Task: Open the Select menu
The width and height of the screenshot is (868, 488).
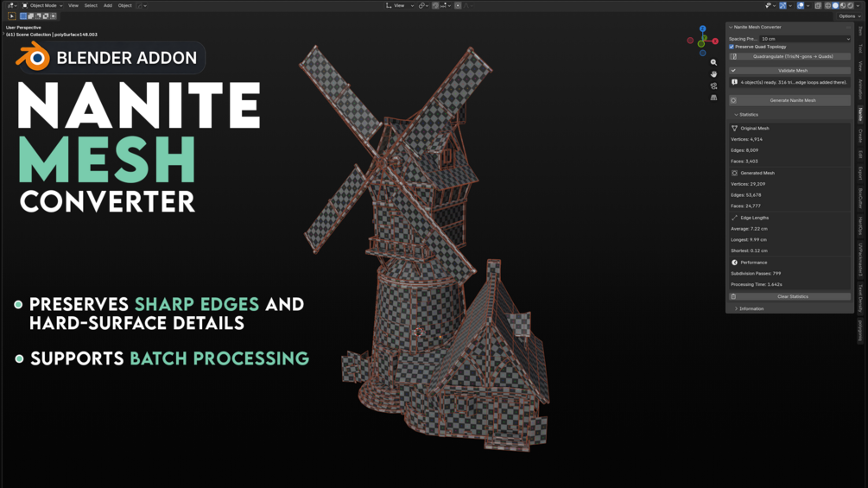Action: click(x=91, y=5)
